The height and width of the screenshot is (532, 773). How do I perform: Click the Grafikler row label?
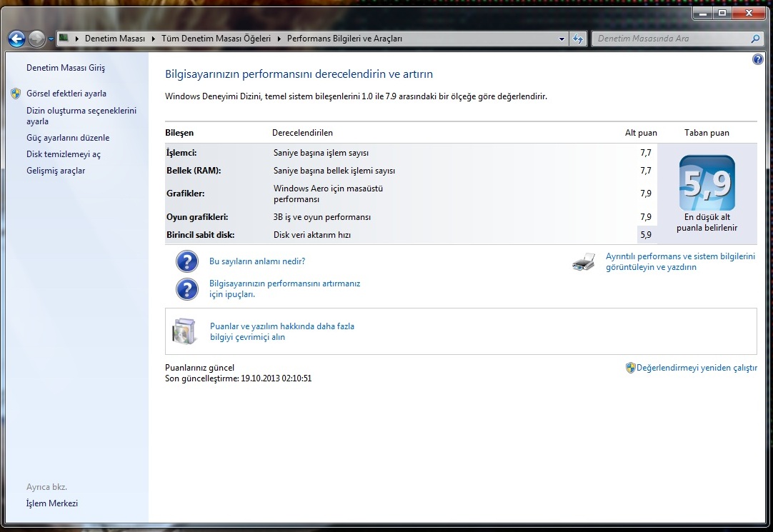pyautogui.click(x=185, y=193)
